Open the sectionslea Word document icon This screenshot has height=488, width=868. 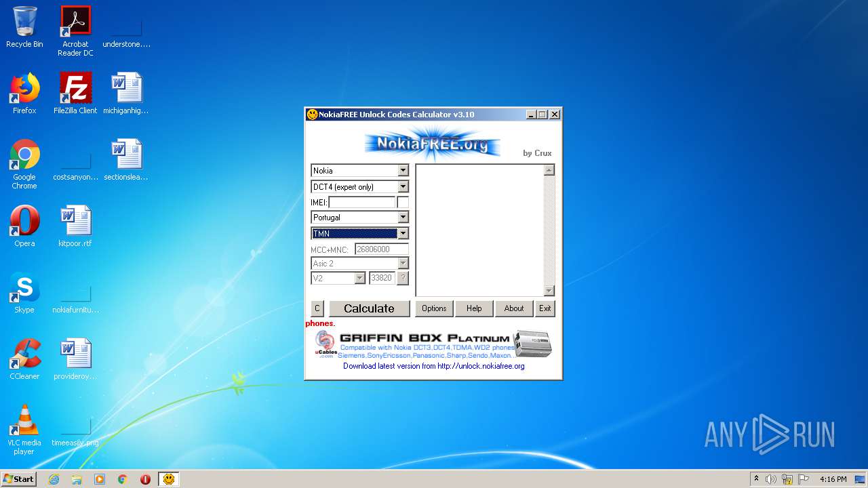126,160
